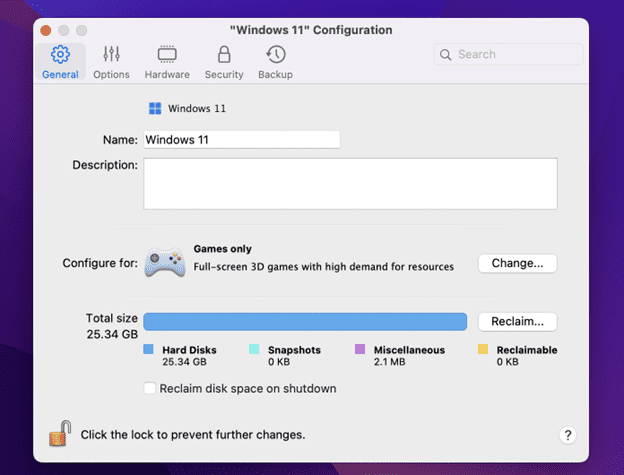The image size is (624, 475).
Task: Open the Options sliders icon
Action: (x=111, y=54)
